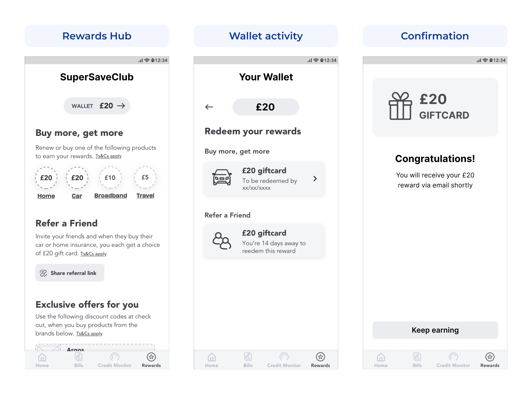Open Ts&Cs apply under Refer a Friend
Viewport: 532px width, 394px height.
93,254
